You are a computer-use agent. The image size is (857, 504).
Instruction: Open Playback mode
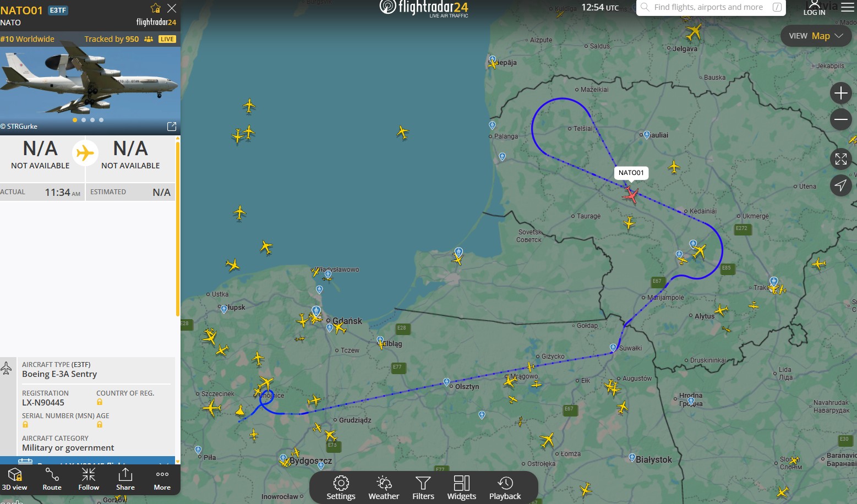point(505,487)
